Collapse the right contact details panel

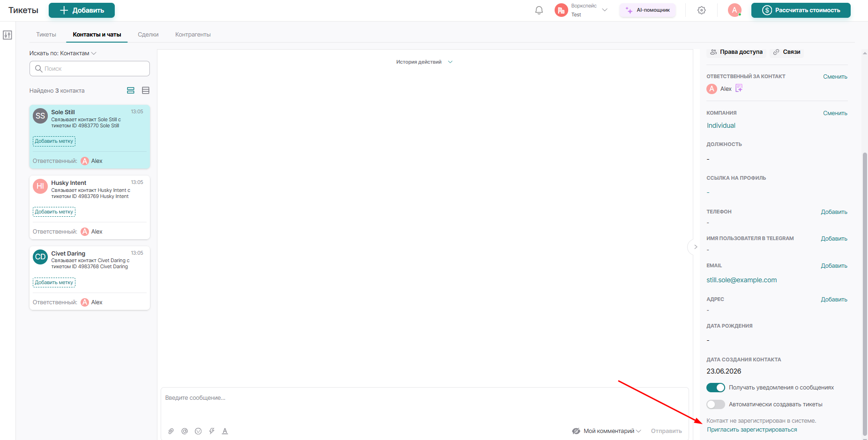[696, 247]
